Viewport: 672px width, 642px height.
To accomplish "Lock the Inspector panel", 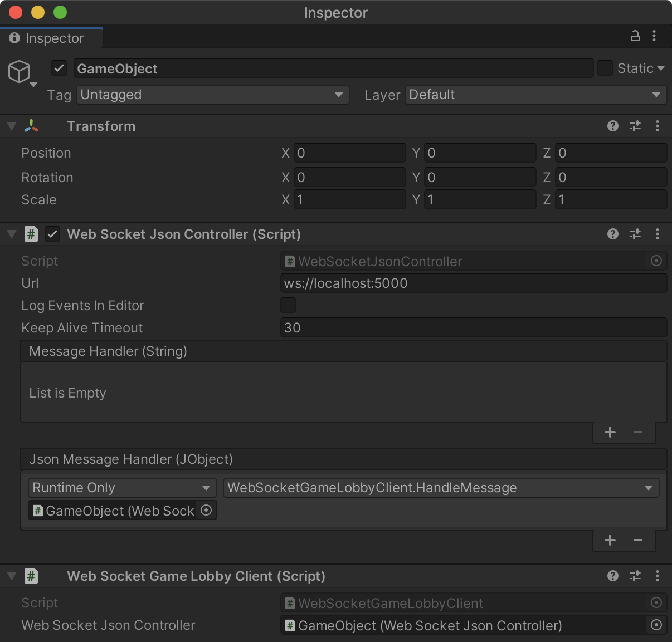I will click(x=635, y=36).
